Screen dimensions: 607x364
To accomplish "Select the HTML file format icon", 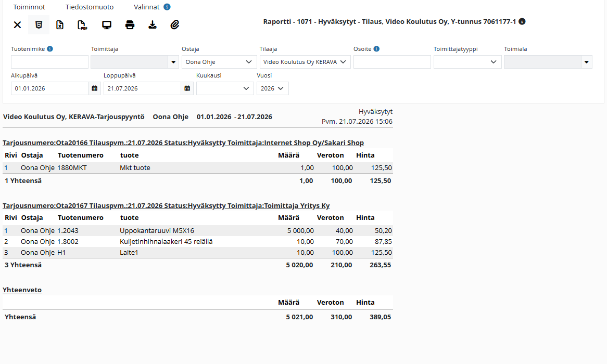I will click(39, 25).
